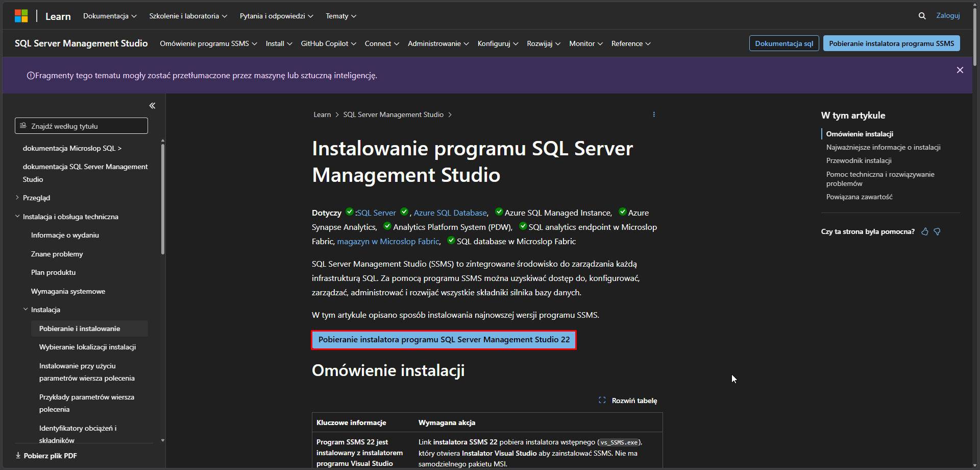Open the Szkolenie i laboratoria dropdown
Viewport: 980px width, 470px height.
click(x=188, y=16)
